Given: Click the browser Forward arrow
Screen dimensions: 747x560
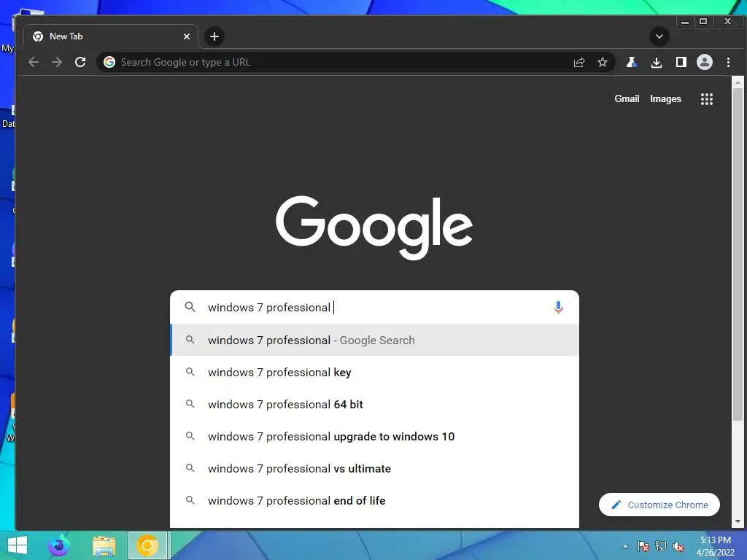Looking at the screenshot, I should tap(57, 62).
